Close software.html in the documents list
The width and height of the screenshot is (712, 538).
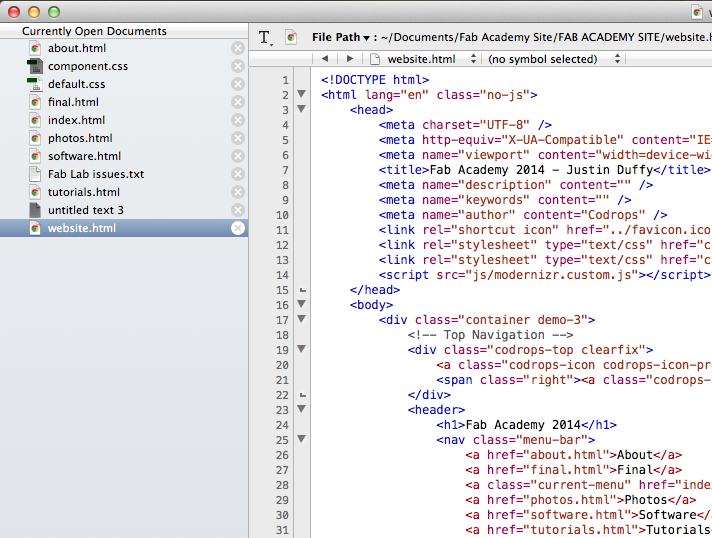[x=237, y=156]
